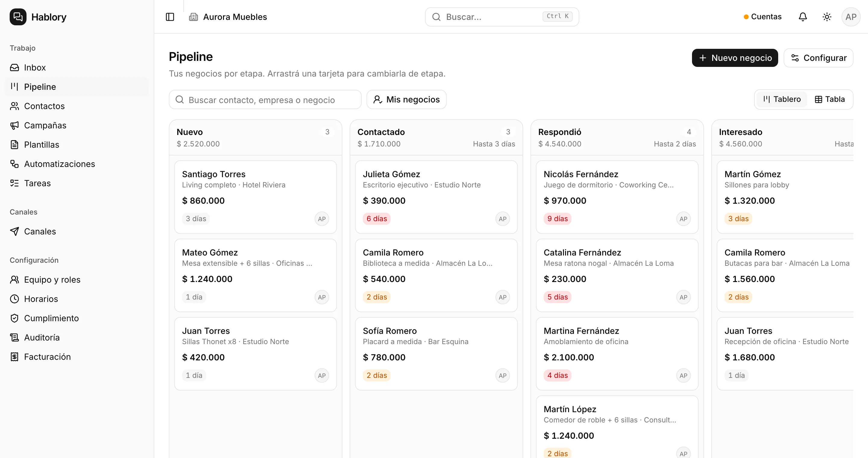Screen dimensions: 868x458
Task: Open Horarios clock item
Action: pyautogui.click(x=77, y=299)
